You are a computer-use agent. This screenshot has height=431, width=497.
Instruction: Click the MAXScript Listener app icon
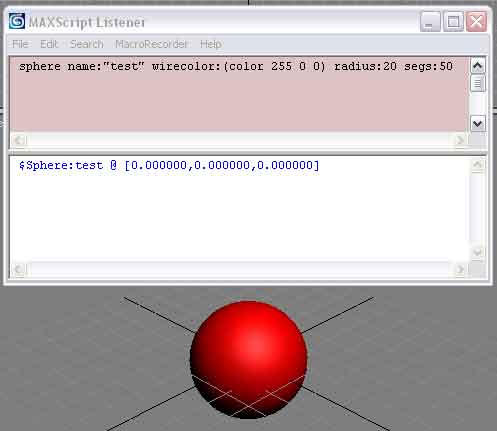click(x=17, y=21)
